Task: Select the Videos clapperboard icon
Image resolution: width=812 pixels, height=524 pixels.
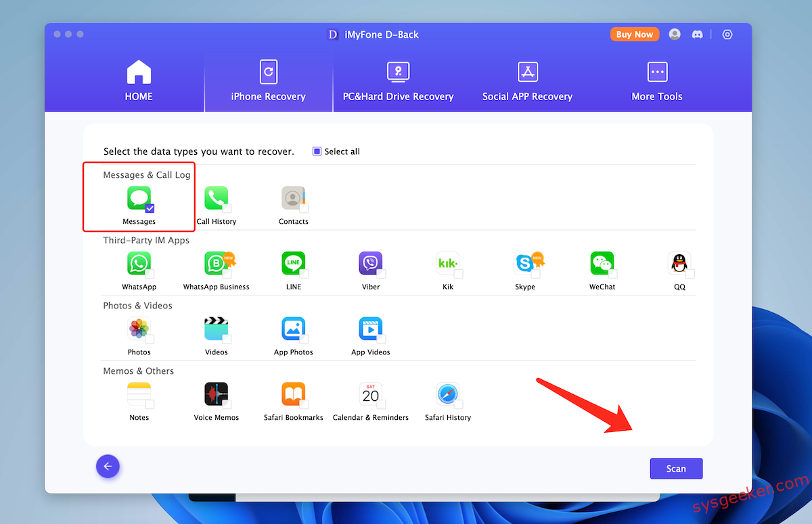Action: point(217,329)
